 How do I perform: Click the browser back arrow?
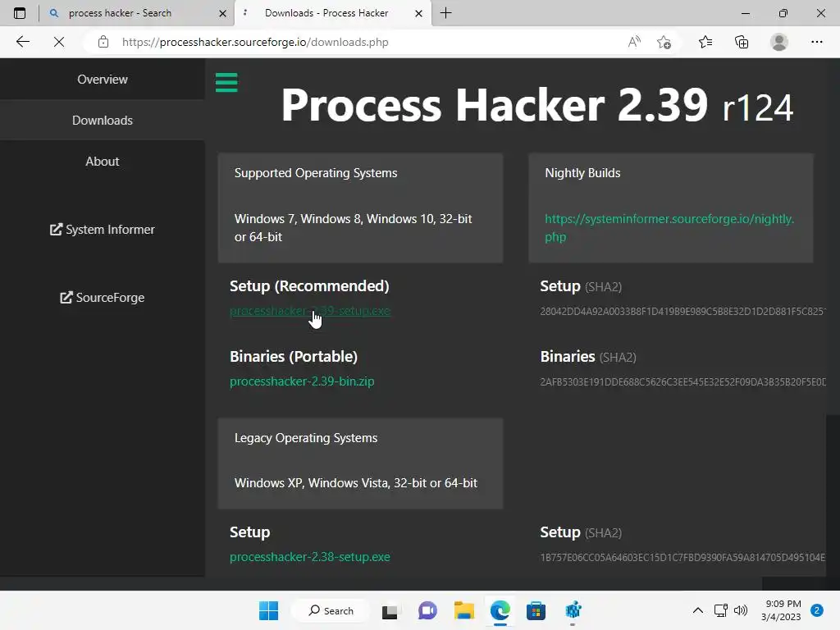(22, 42)
